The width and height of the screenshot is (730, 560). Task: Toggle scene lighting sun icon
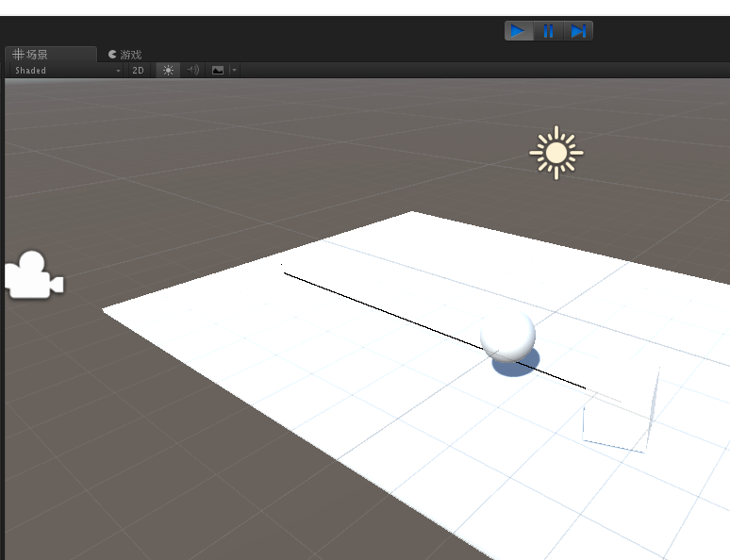pyautogui.click(x=168, y=71)
